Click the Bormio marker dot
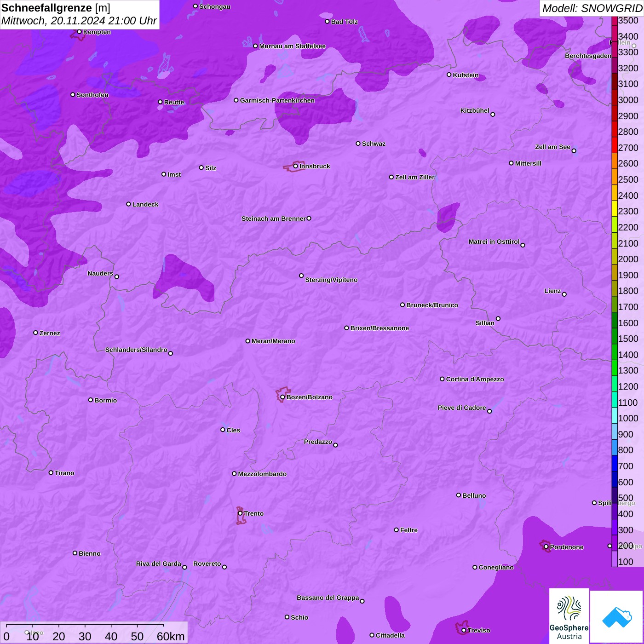Viewport: 644px width, 644px height. (91, 400)
